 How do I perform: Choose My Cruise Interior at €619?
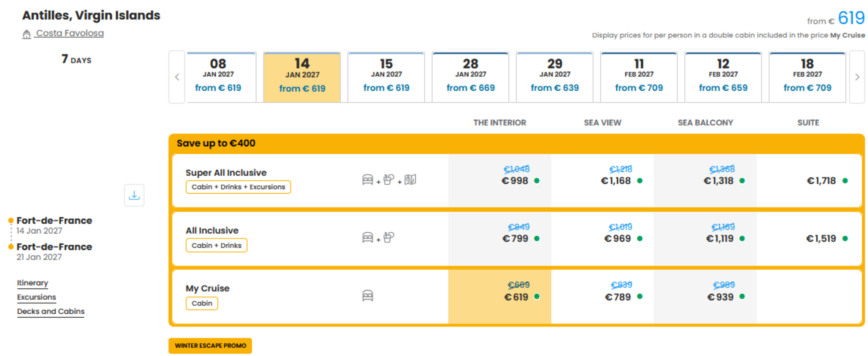(500, 297)
